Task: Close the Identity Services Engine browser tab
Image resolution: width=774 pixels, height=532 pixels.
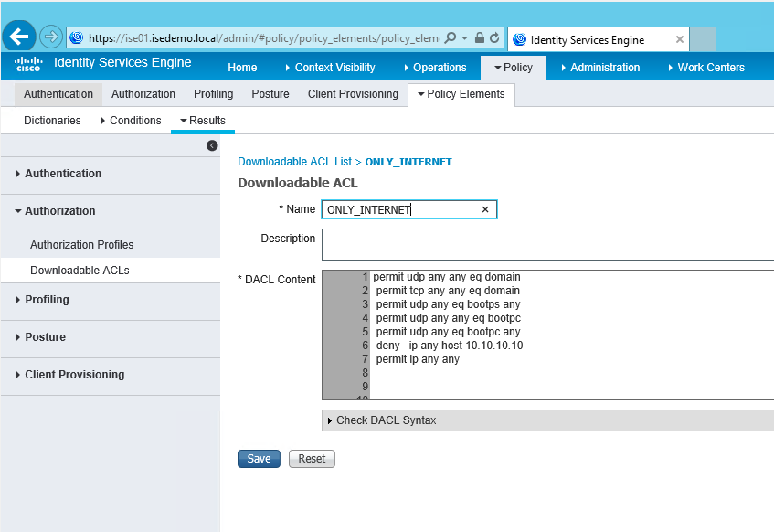Action: [680, 39]
